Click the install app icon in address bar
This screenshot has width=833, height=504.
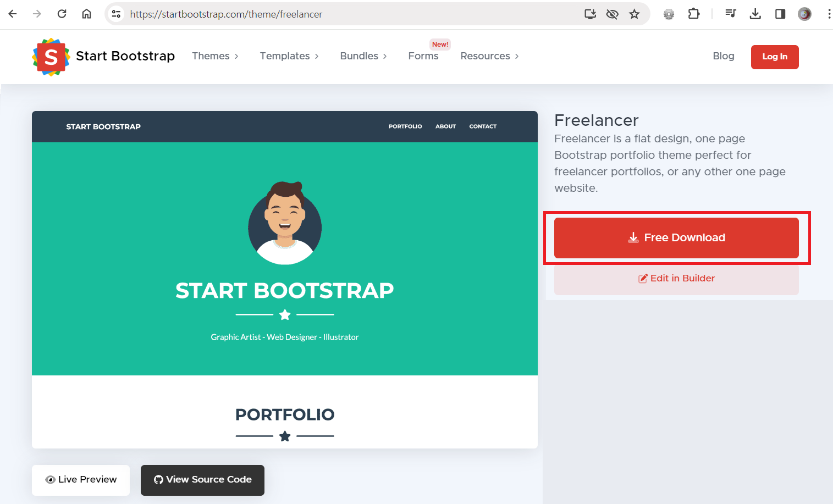point(590,14)
